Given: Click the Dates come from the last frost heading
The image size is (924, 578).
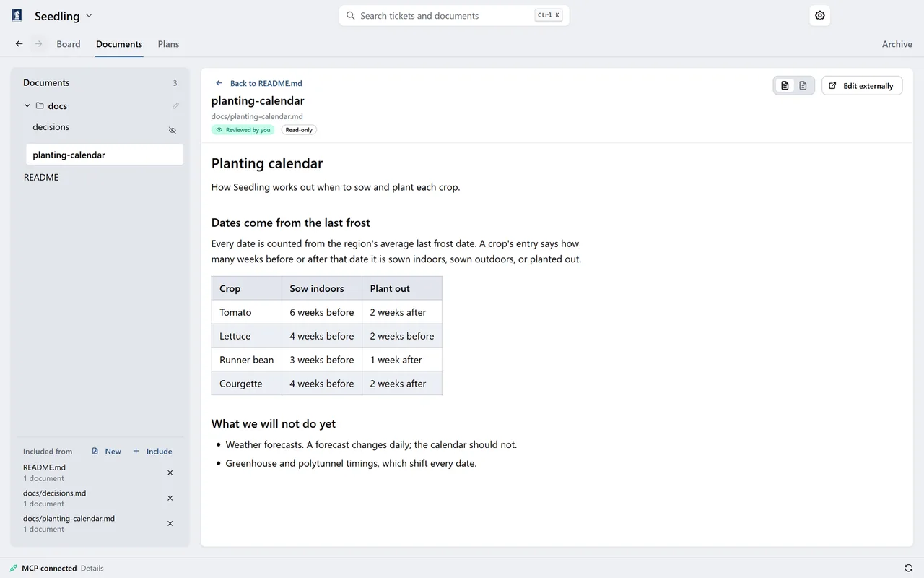Looking at the screenshot, I should click(x=291, y=223).
